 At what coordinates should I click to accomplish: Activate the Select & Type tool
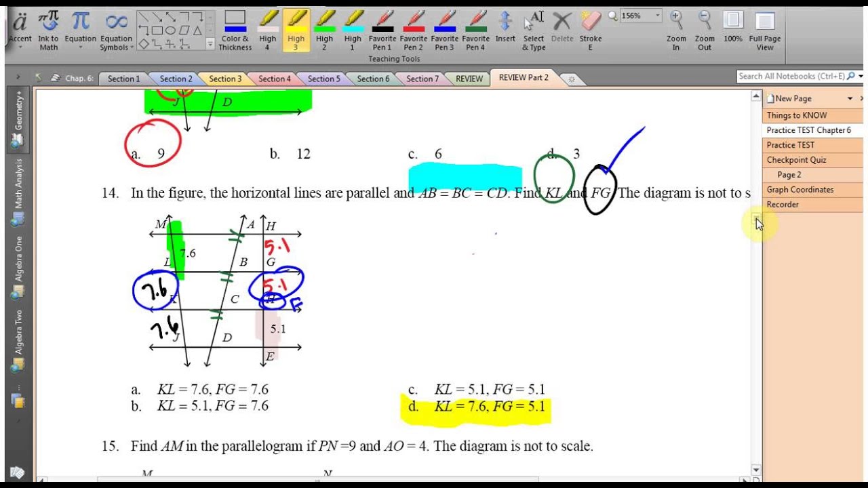(534, 30)
